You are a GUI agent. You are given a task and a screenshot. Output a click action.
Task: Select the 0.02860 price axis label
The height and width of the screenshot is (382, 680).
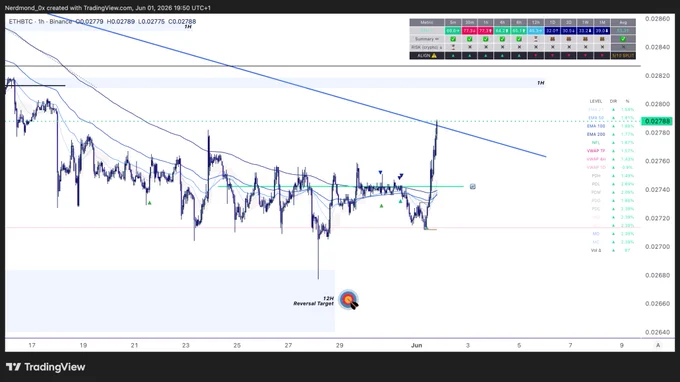click(657, 19)
